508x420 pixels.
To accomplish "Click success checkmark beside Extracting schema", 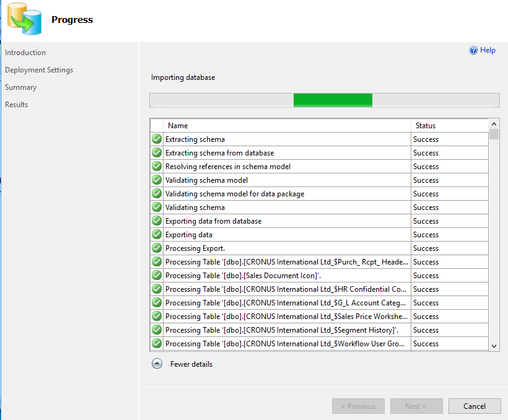I will point(157,139).
